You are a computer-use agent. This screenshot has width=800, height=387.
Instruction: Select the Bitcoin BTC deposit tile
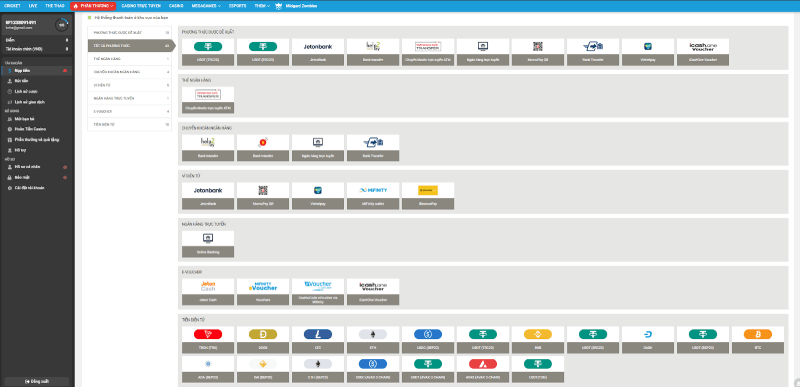tap(758, 340)
